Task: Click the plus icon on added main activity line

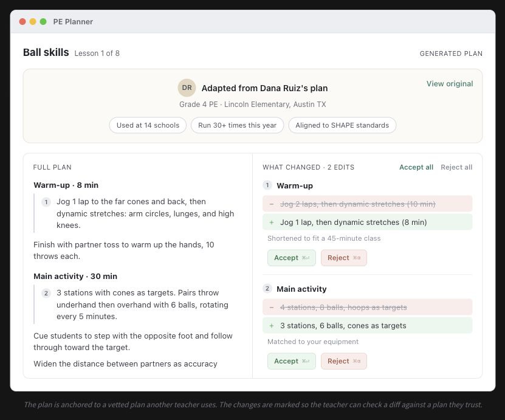Action: point(272,326)
